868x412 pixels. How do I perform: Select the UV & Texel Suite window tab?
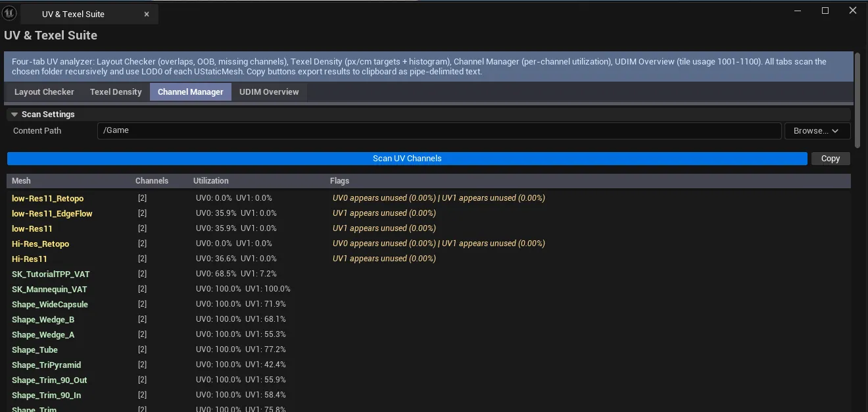[89, 14]
